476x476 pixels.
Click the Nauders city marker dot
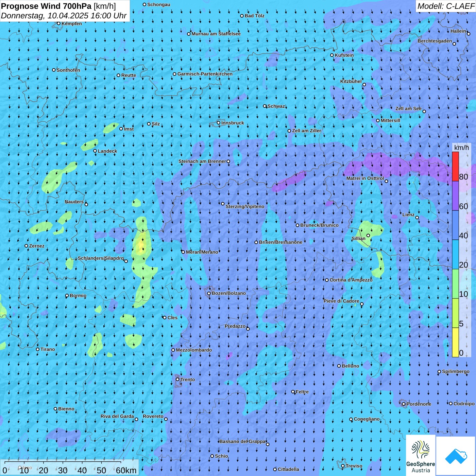click(86, 204)
